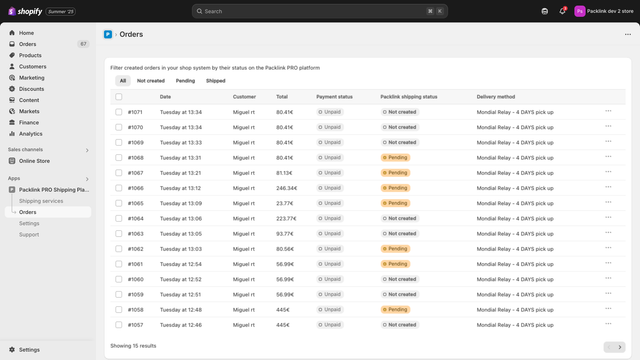Click the 246.34€ total cell
The image size is (640, 360).
287,188
